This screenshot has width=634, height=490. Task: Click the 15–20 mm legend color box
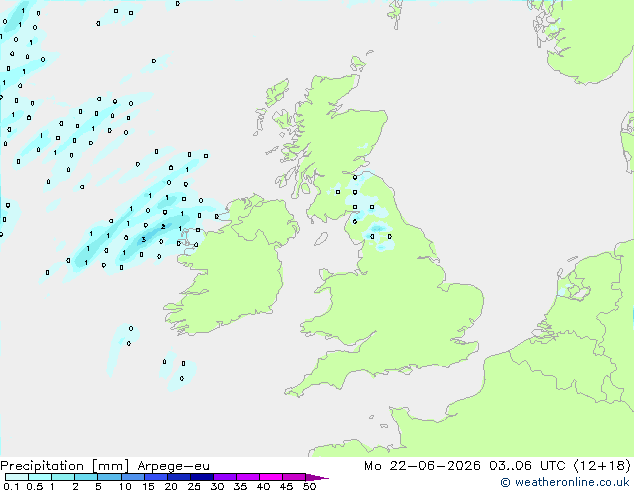(x=156, y=477)
